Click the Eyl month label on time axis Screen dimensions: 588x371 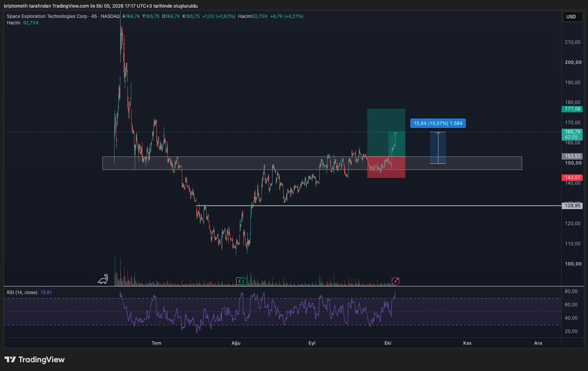tap(312, 343)
